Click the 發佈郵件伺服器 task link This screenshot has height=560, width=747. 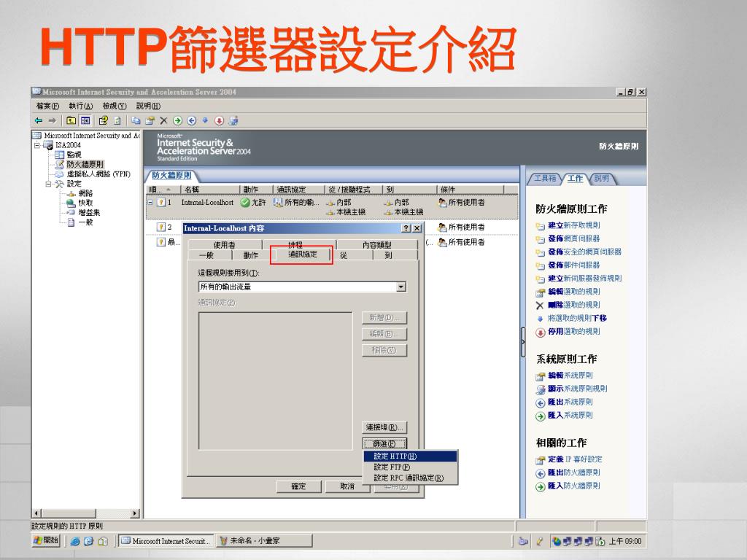coord(573,265)
